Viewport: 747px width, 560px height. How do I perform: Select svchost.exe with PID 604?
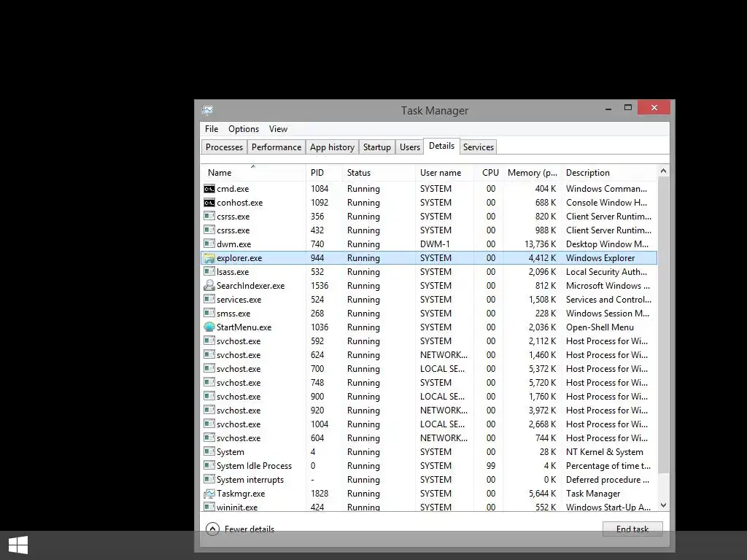click(x=429, y=437)
